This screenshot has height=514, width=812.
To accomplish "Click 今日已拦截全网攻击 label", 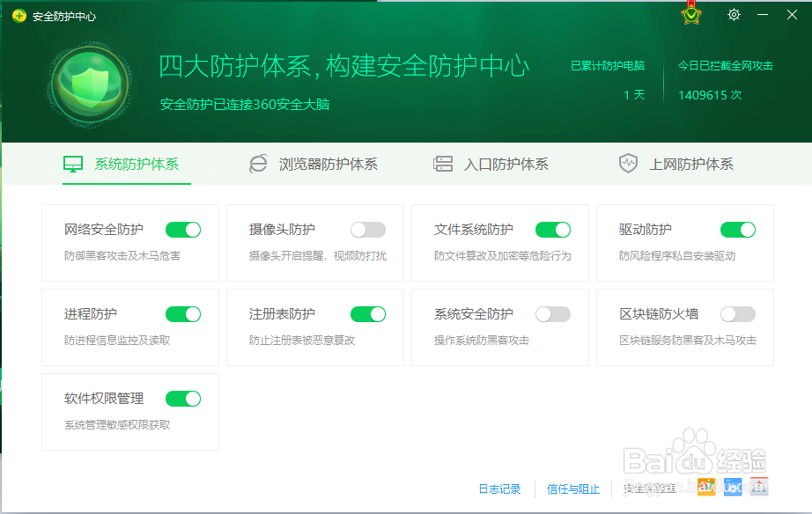I will click(726, 66).
